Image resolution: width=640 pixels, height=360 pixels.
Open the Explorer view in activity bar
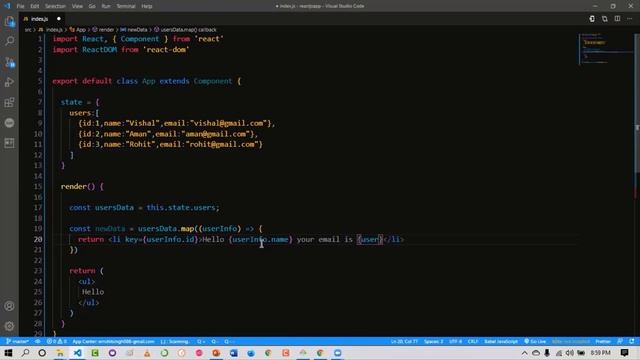coord(9,21)
